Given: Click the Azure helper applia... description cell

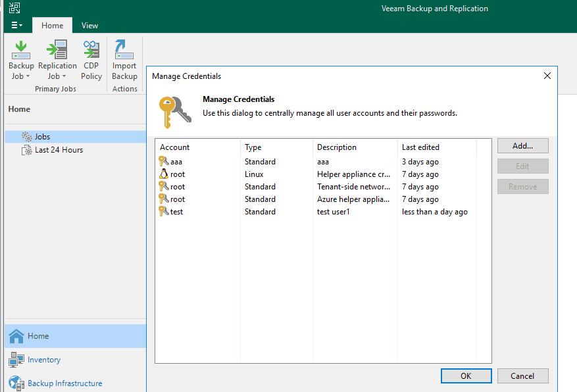Looking at the screenshot, I should [353, 199].
